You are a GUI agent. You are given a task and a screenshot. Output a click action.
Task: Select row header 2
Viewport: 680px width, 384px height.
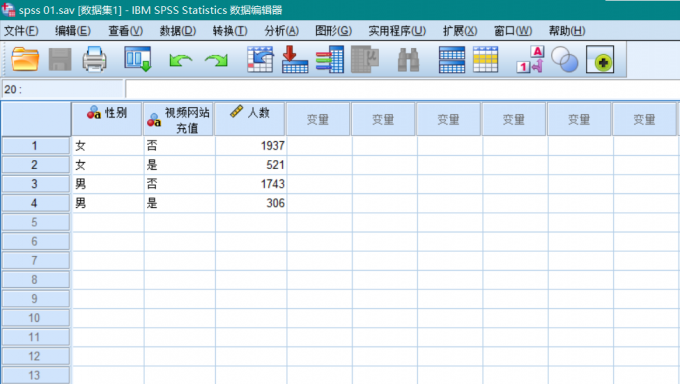click(36, 165)
